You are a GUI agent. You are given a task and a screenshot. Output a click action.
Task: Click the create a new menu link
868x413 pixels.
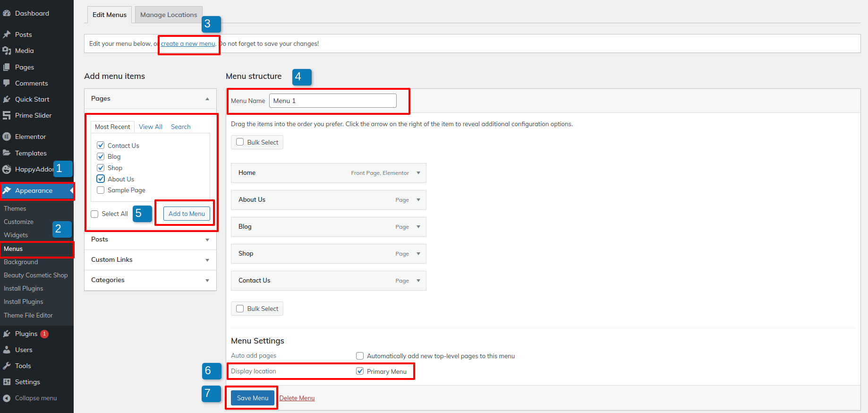coord(188,43)
